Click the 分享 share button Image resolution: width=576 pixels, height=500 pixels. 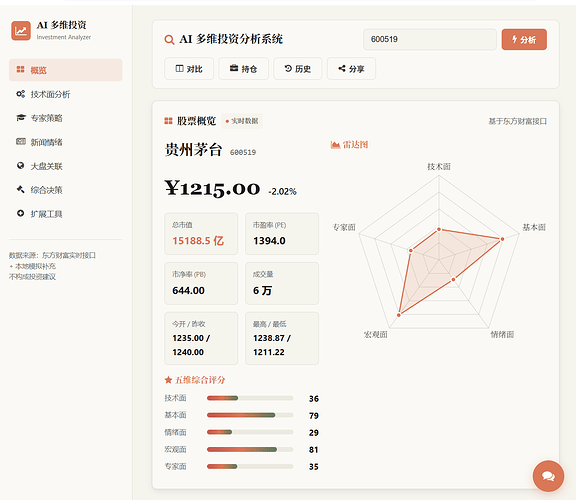[x=351, y=69]
